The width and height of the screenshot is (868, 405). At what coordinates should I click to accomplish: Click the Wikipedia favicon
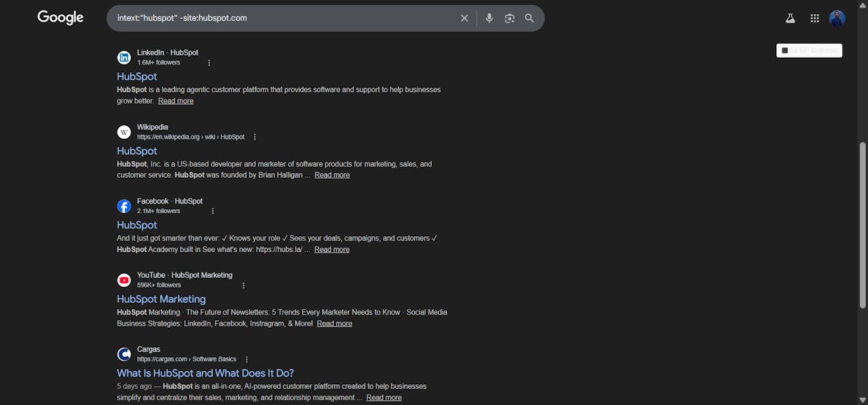(x=124, y=132)
